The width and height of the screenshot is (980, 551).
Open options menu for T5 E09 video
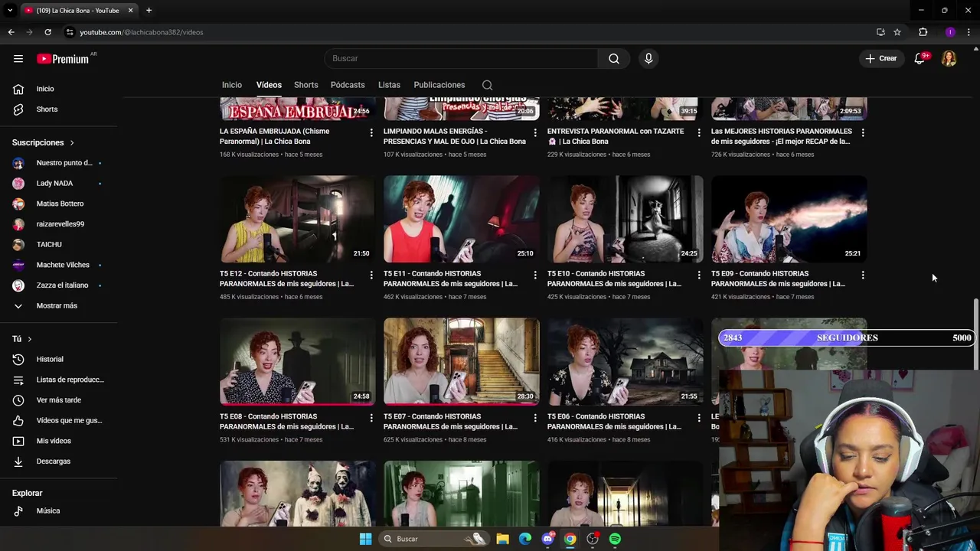[x=863, y=275]
